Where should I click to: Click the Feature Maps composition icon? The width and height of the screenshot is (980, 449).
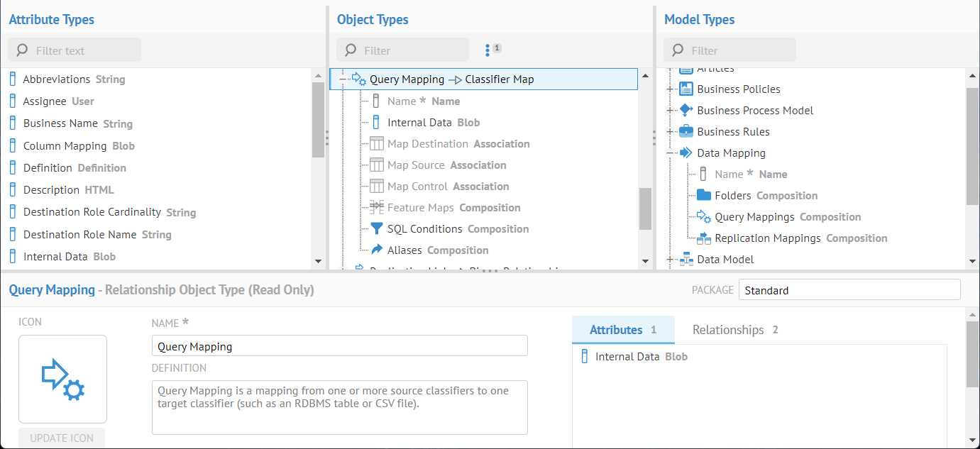click(x=377, y=207)
